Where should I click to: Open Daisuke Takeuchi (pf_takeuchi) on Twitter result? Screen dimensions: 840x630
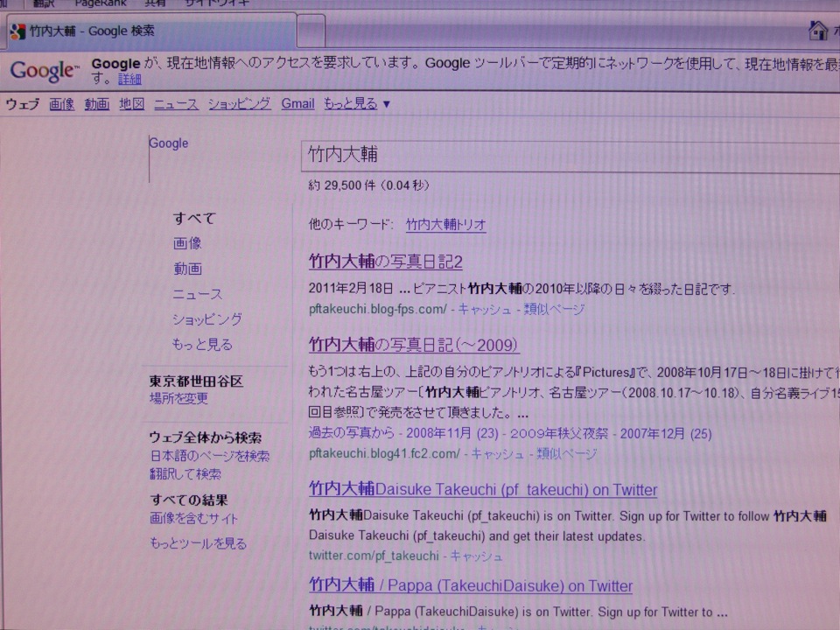coord(483,489)
